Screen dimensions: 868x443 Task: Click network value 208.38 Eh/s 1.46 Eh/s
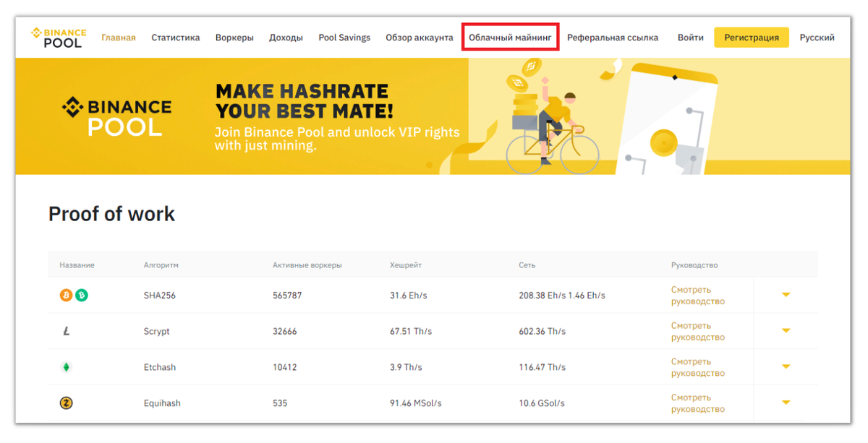[562, 296]
